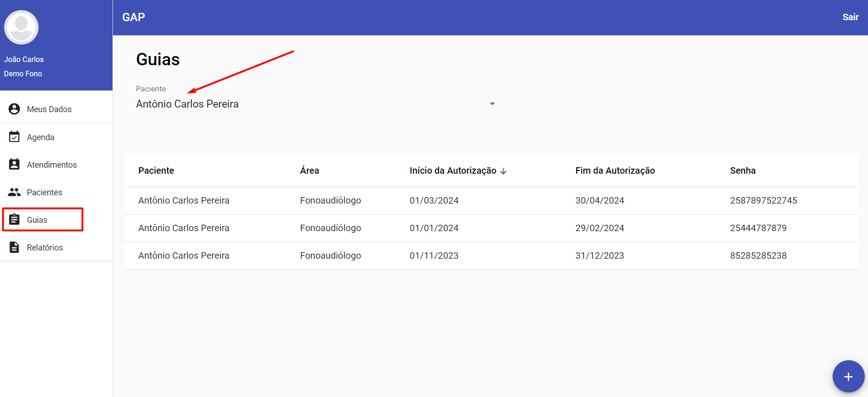Click the Pacientes group icon
This screenshot has height=397, width=868.
[14, 192]
